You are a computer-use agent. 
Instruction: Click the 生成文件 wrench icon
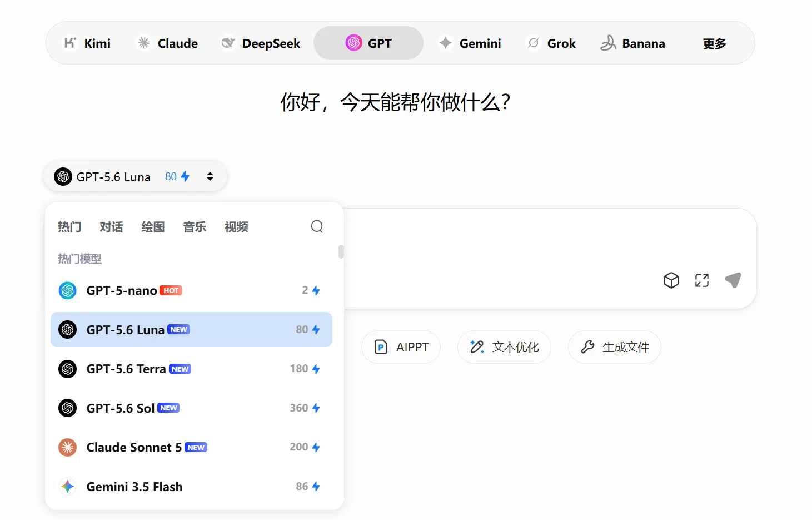(x=587, y=347)
